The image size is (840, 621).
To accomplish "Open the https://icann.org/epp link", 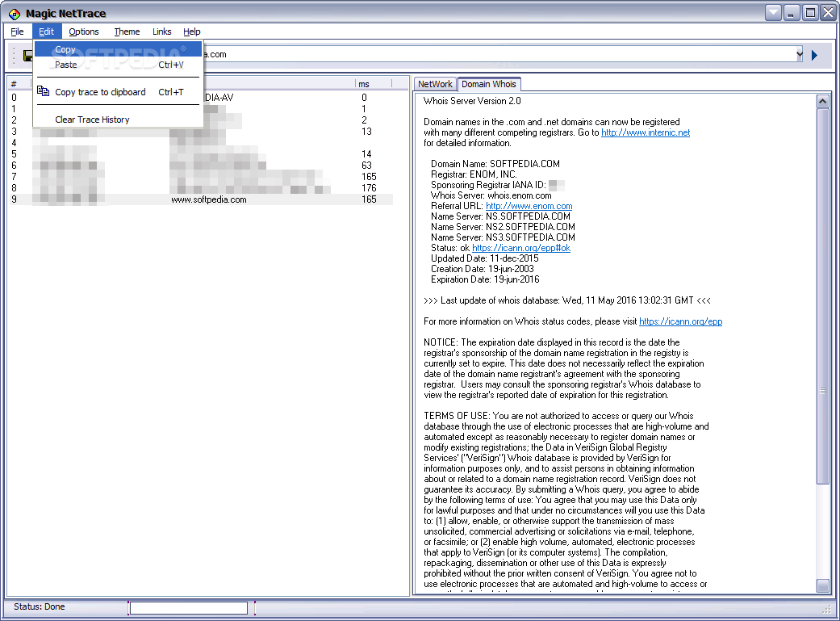I will 680,321.
